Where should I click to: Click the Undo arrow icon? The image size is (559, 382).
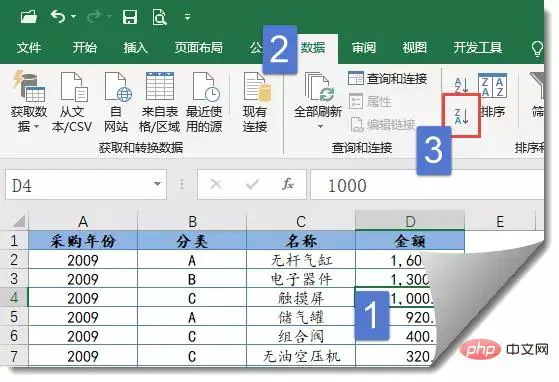click(x=57, y=16)
